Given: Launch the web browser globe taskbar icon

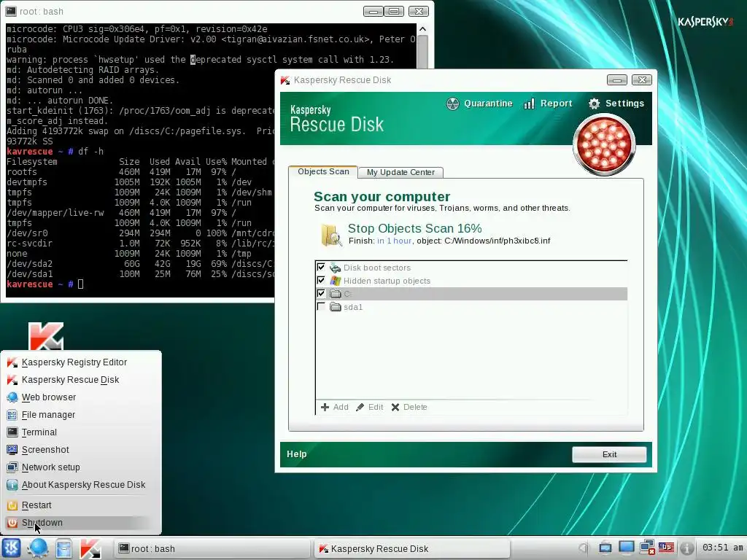Looking at the screenshot, I should pos(38,548).
